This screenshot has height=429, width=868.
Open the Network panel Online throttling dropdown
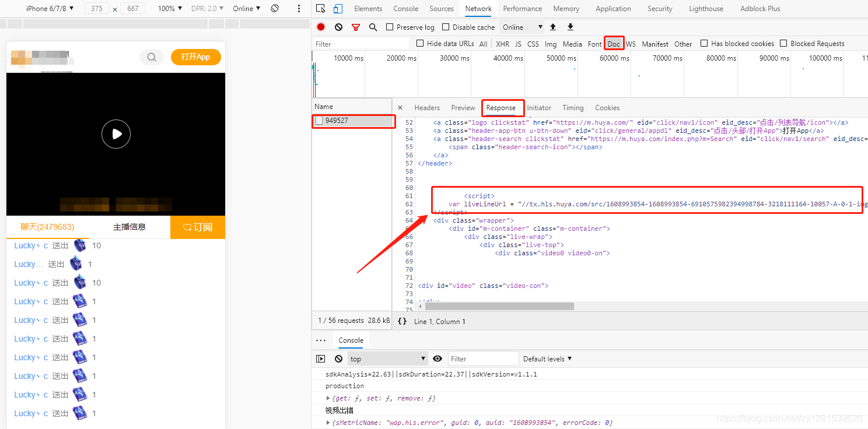click(x=522, y=27)
